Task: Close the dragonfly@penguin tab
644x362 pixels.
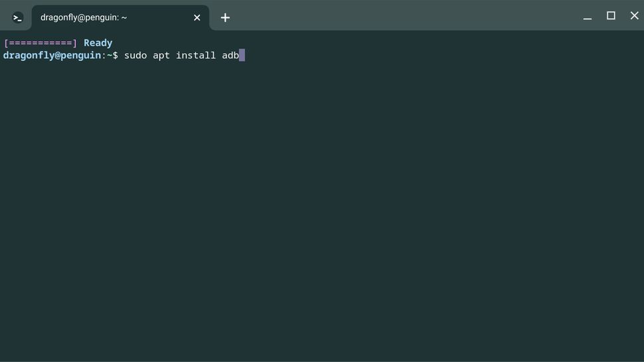Action: point(197,18)
